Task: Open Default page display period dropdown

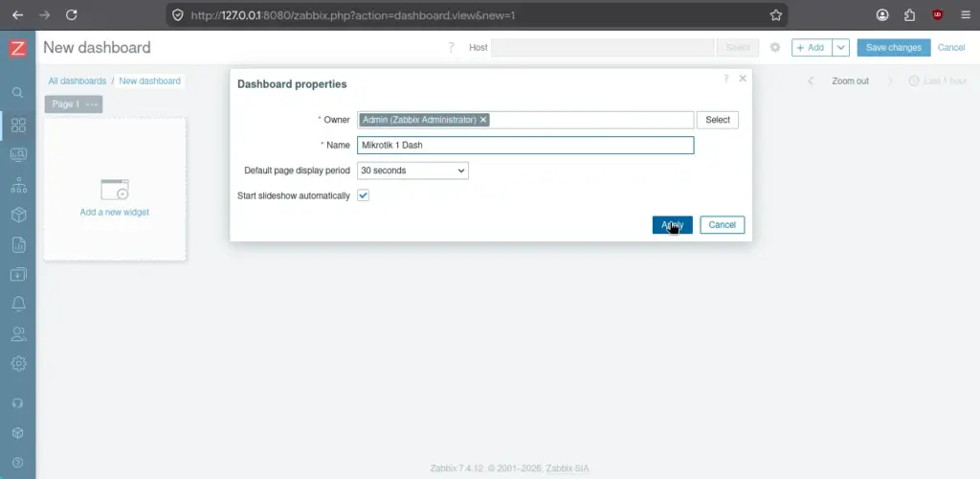Action: pyautogui.click(x=412, y=171)
